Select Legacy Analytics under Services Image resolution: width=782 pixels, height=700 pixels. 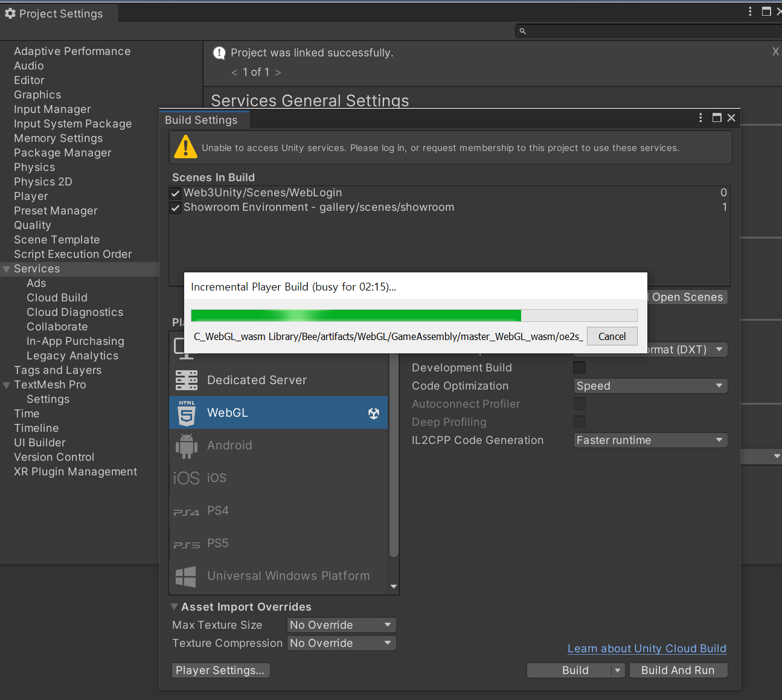[72, 356]
